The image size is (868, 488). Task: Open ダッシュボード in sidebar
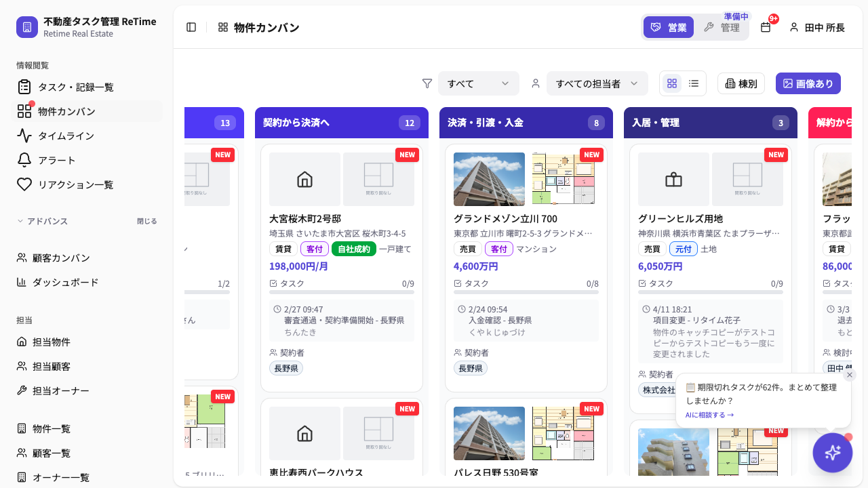pos(87,282)
